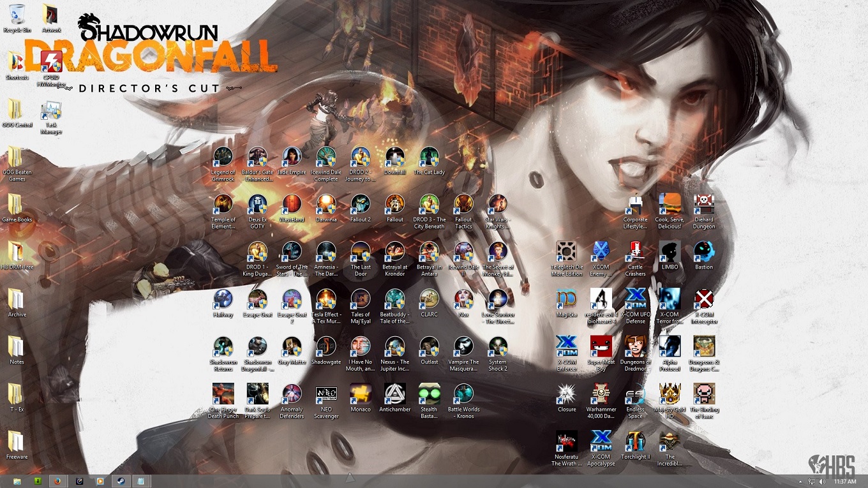Launch The Last Door

[361, 259]
